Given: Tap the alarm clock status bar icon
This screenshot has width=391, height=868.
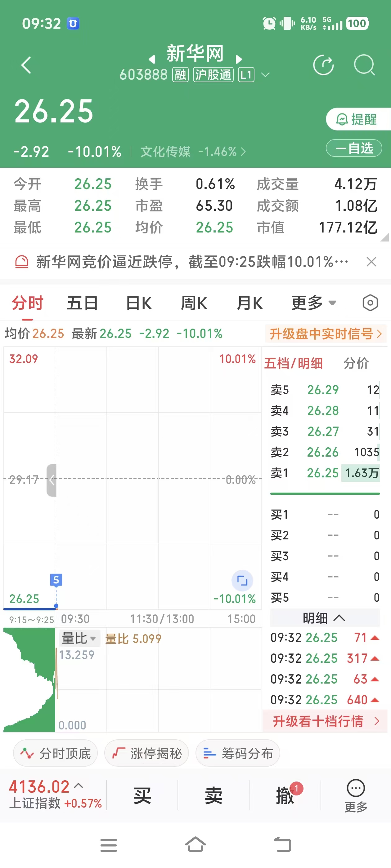Looking at the screenshot, I should pyautogui.click(x=269, y=23).
